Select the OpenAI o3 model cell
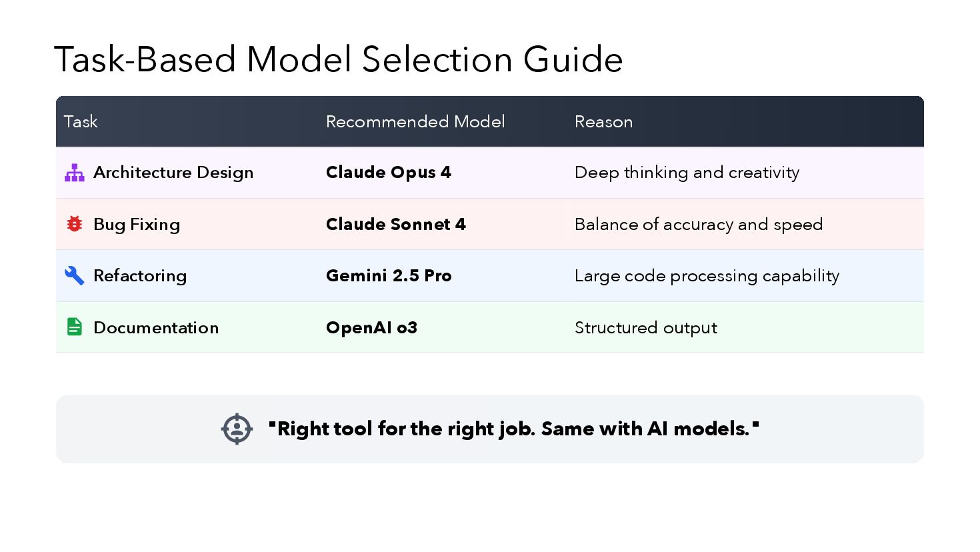The height and width of the screenshot is (552, 980). [x=371, y=327]
